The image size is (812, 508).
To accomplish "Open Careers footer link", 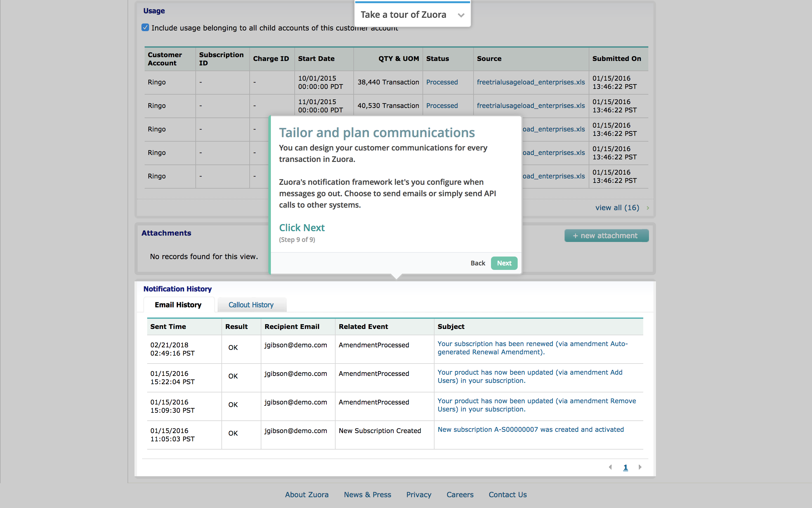I will pos(460,495).
